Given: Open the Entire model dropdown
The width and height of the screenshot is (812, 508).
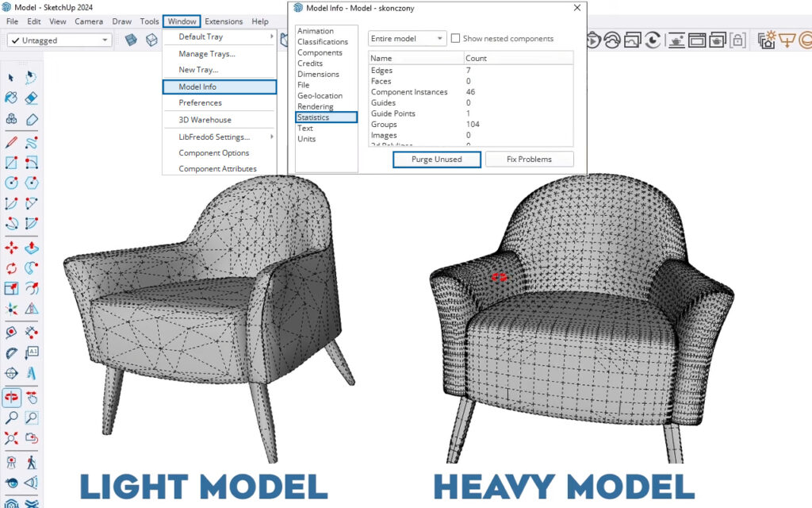Looking at the screenshot, I should point(408,38).
